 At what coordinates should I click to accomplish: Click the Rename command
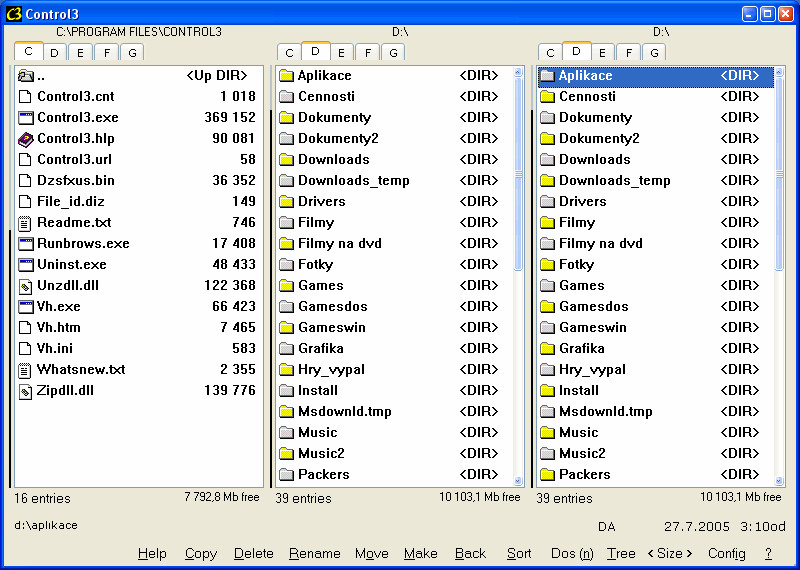314,554
